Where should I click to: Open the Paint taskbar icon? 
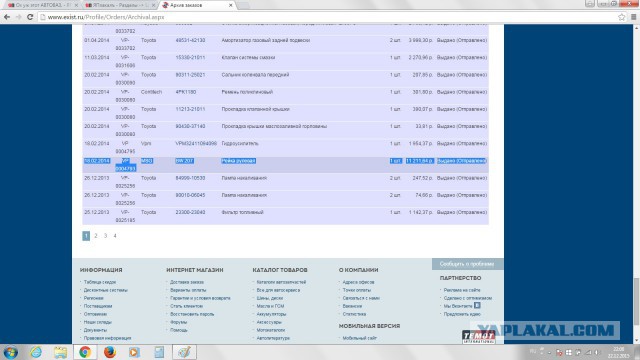(184, 352)
